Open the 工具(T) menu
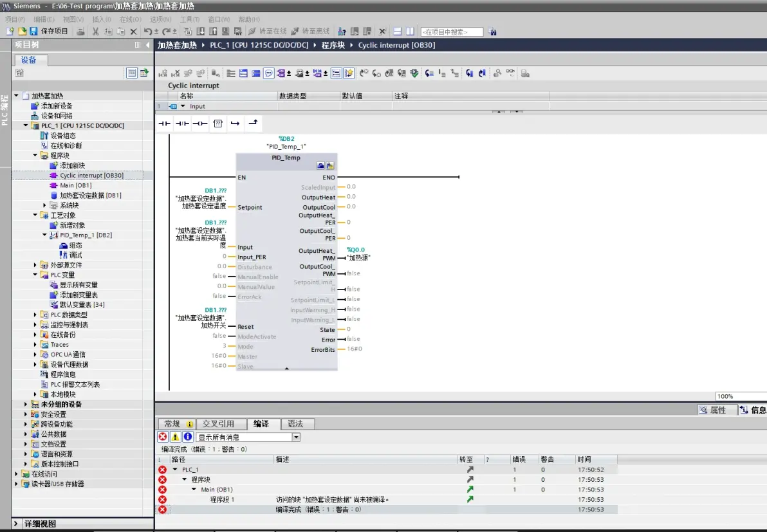Image resolution: width=767 pixels, height=532 pixels. pyautogui.click(x=190, y=19)
